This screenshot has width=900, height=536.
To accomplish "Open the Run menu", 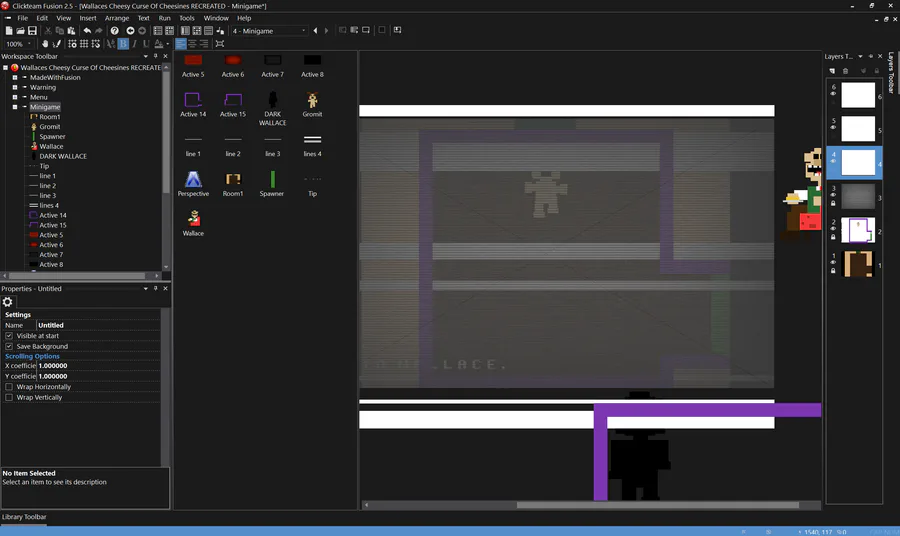I will [164, 18].
